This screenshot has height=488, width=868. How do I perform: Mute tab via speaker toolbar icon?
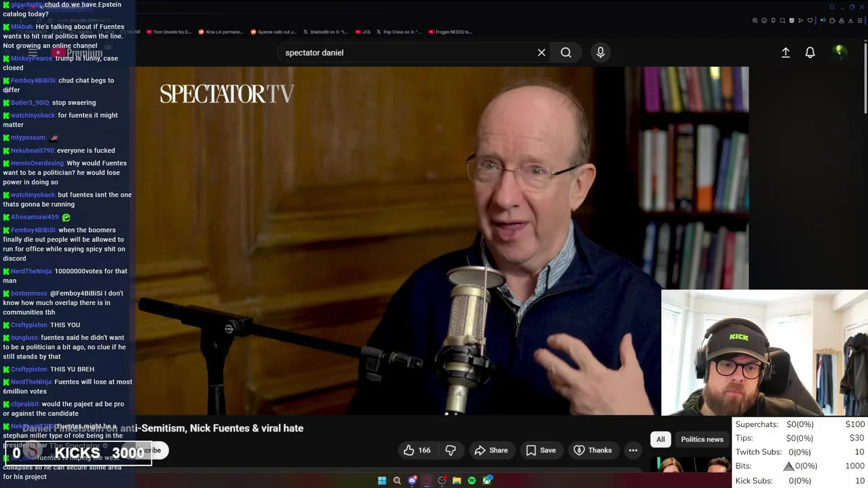click(x=823, y=20)
